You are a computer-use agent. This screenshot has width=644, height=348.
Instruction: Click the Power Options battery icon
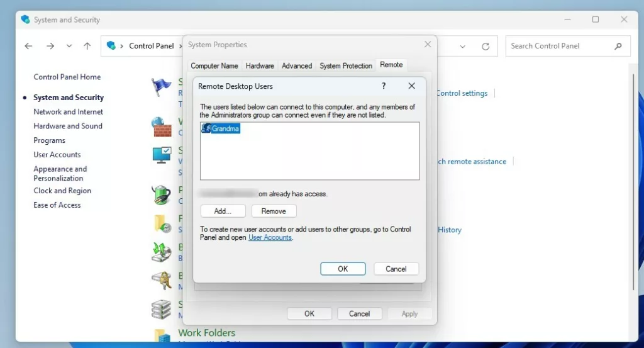pos(162,194)
